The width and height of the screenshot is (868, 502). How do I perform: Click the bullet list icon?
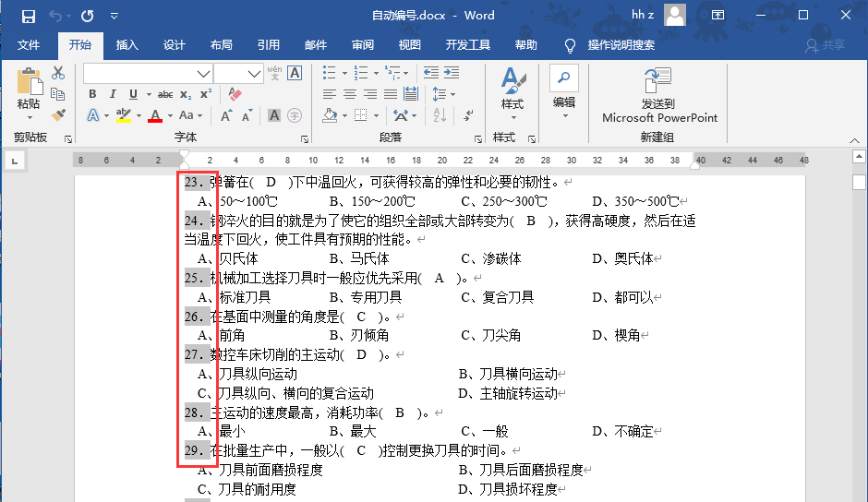point(330,73)
